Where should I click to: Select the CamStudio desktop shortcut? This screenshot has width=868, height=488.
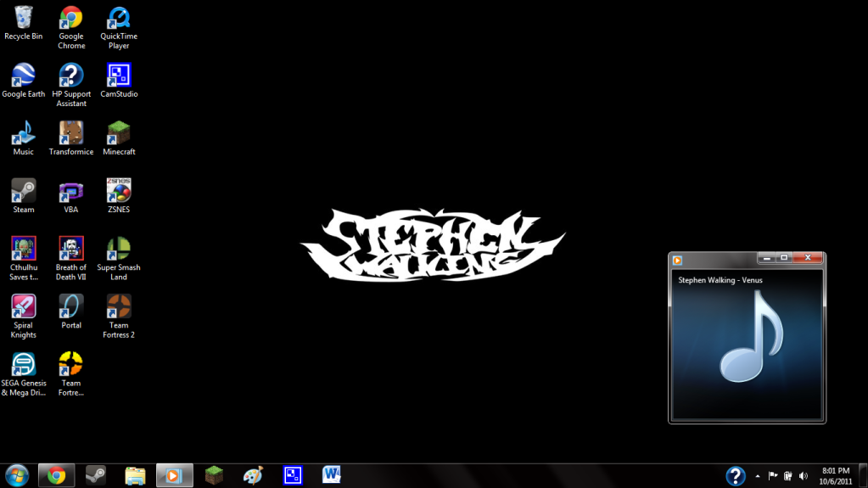tap(119, 81)
